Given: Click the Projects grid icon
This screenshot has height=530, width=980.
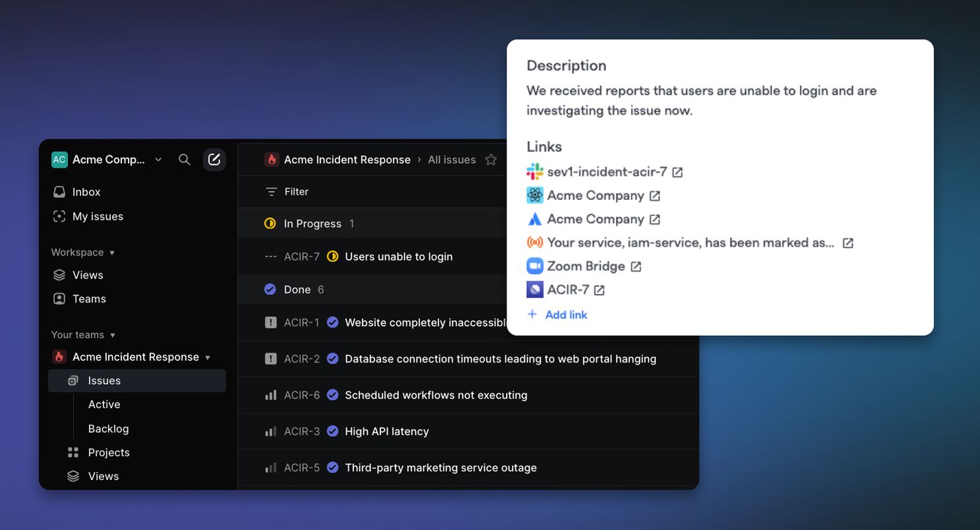Looking at the screenshot, I should 73,453.
